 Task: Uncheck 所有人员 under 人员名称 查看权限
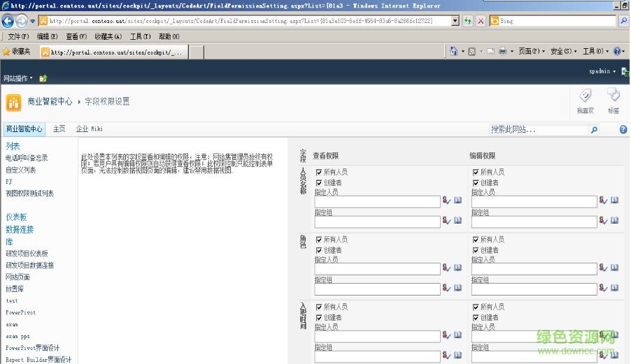coord(319,173)
